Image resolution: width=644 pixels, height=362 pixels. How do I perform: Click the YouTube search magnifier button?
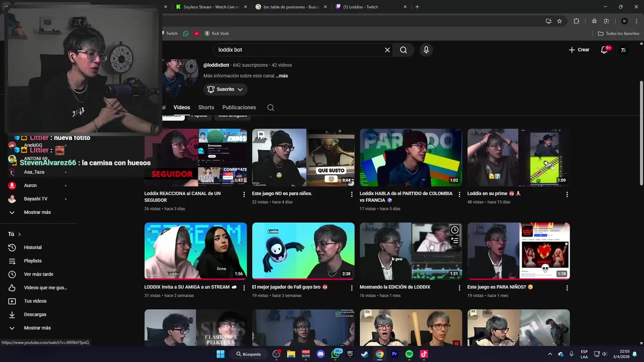point(404,50)
